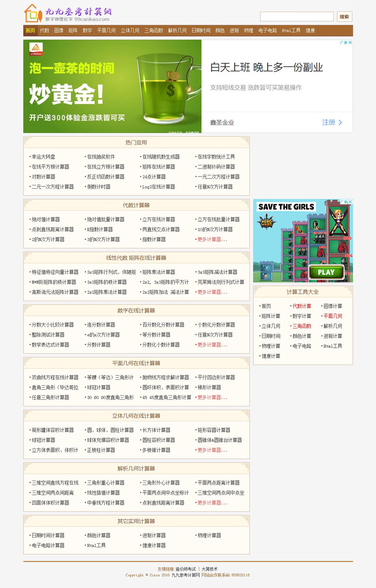Open the 24点计算器 link
Screen dimensions: 376x588
[x=154, y=177]
